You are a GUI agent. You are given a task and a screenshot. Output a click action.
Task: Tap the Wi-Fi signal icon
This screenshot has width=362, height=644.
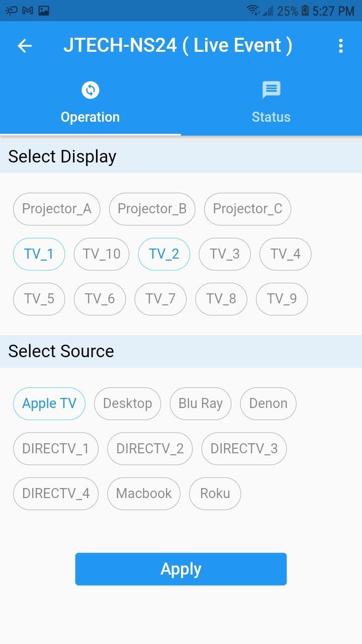(x=253, y=10)
